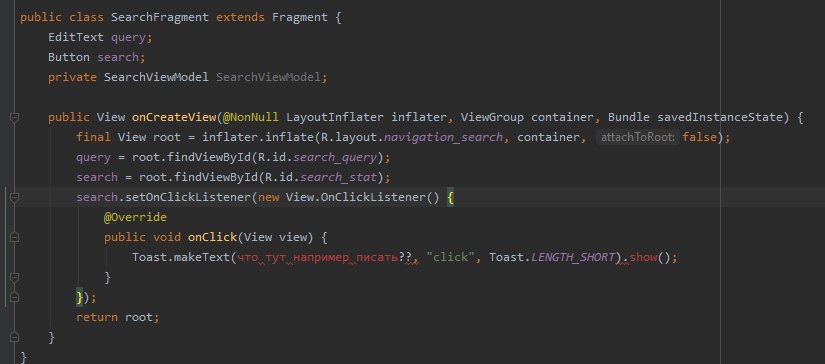Click the onCreateView method name
The height and width of the screenshot is (364, 825).
click(174, 117)
